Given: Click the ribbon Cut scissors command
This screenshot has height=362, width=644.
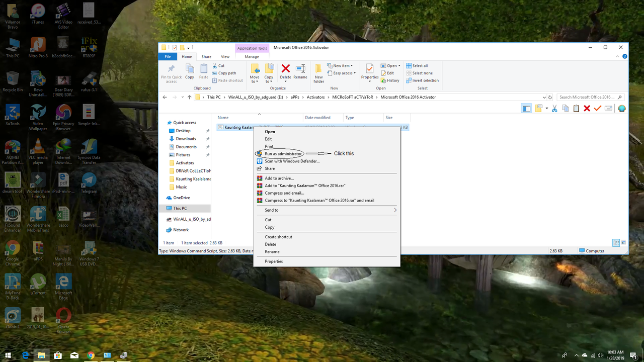Looking at the screenshot, I should (x=218, y=65).
